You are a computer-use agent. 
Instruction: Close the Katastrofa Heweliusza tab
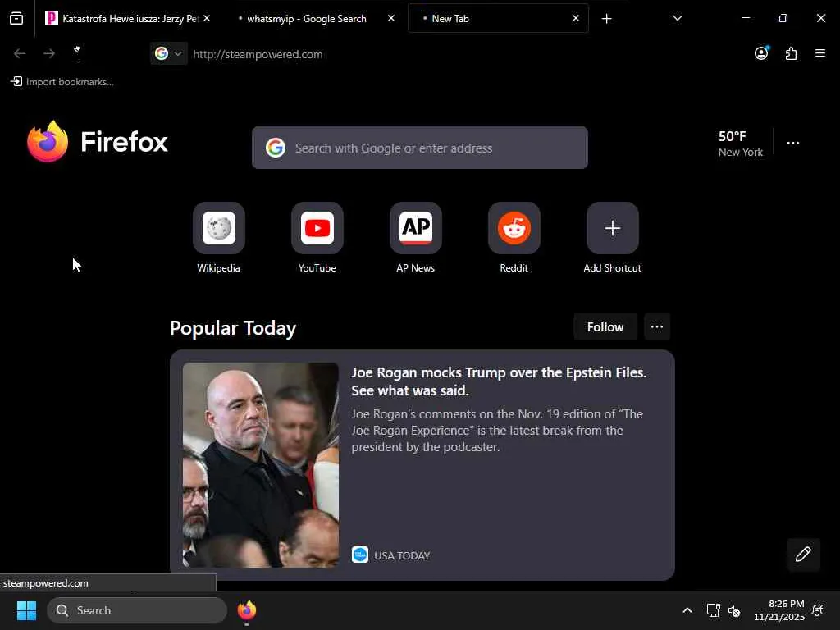(x=207, y=18)
